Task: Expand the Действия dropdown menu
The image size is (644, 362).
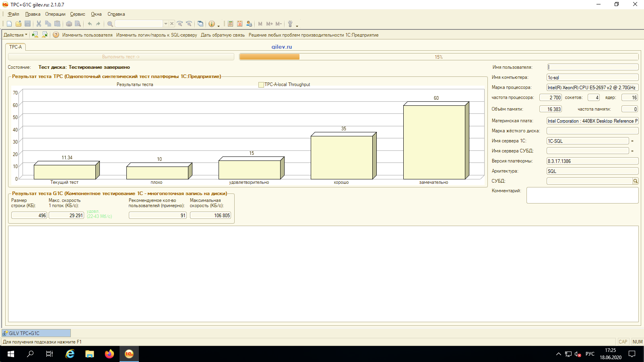Action: 15,35
